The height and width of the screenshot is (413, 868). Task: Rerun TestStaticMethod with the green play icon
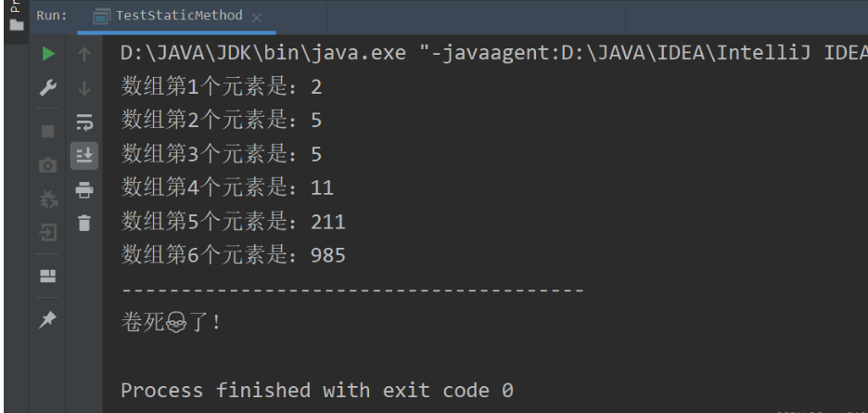point(49,55)
